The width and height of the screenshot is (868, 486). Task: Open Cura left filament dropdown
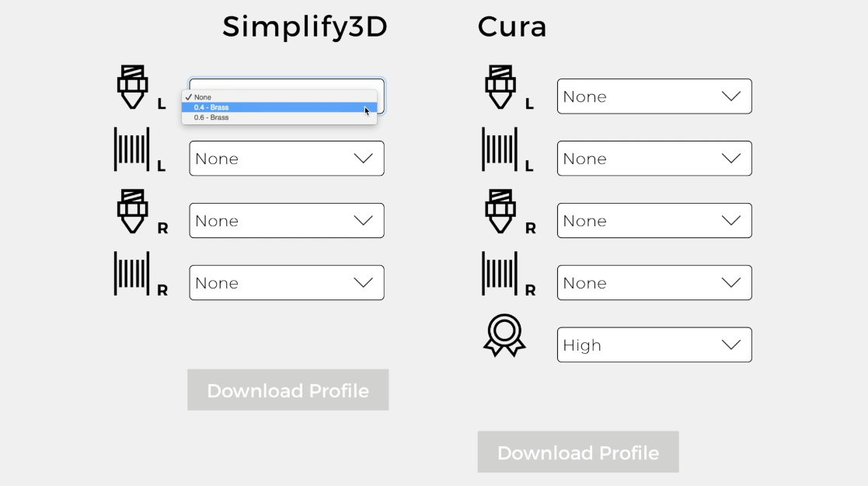pyautogui.click(x=654, y=159)
